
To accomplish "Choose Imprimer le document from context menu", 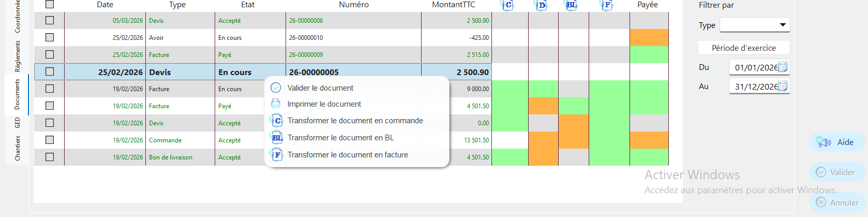I will (x=357, y=104).
